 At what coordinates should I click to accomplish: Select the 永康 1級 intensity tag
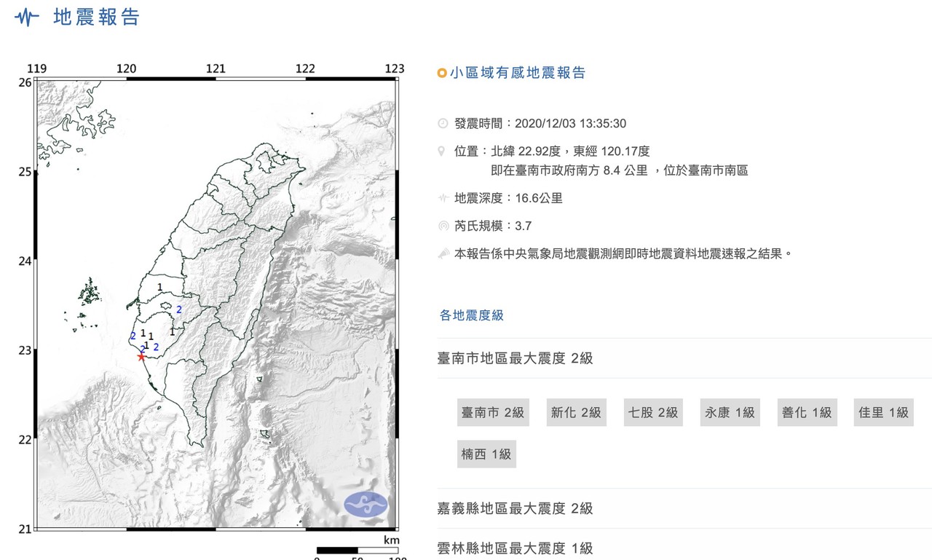tap(730, 412)
